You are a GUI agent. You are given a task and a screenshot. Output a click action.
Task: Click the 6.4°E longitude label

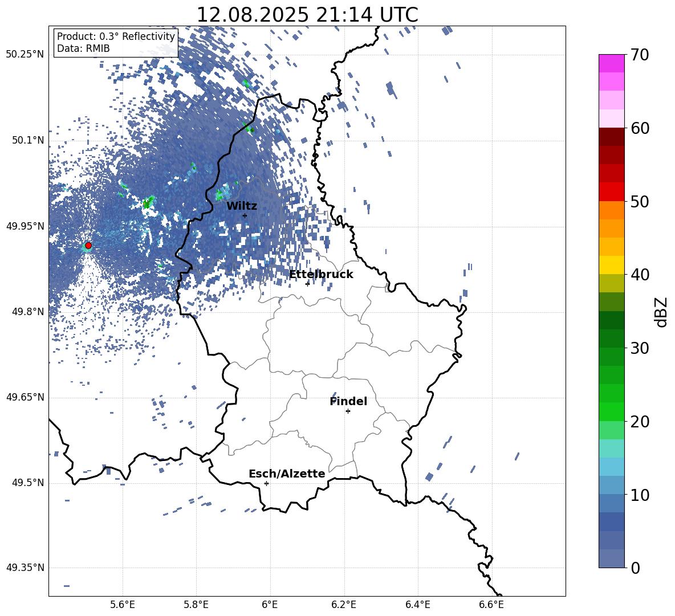tap(418, 605)
